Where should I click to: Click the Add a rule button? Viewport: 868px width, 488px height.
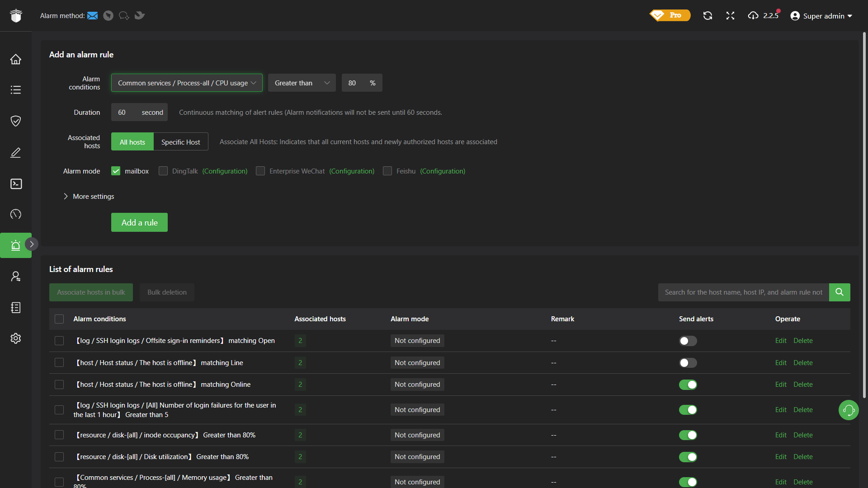point(139,223)
